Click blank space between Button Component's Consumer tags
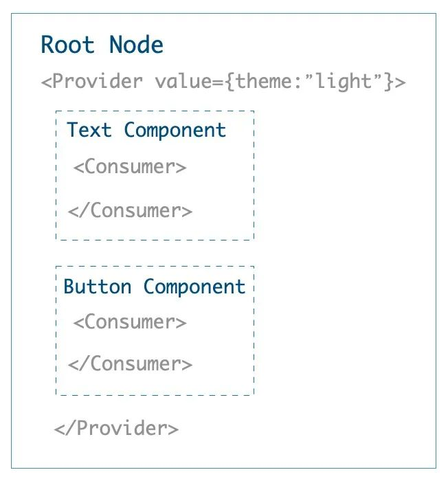The width and height of the screenshot is (448, 481). tap(155, 344)
